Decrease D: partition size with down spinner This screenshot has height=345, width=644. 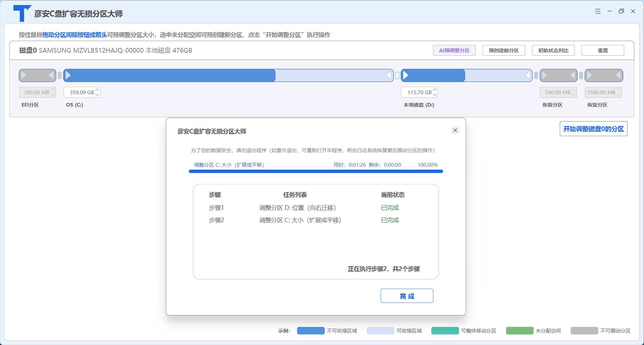435,95
